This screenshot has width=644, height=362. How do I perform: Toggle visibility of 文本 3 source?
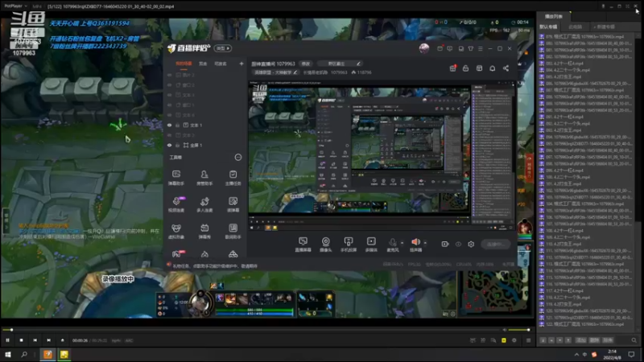tap(169, 95)
